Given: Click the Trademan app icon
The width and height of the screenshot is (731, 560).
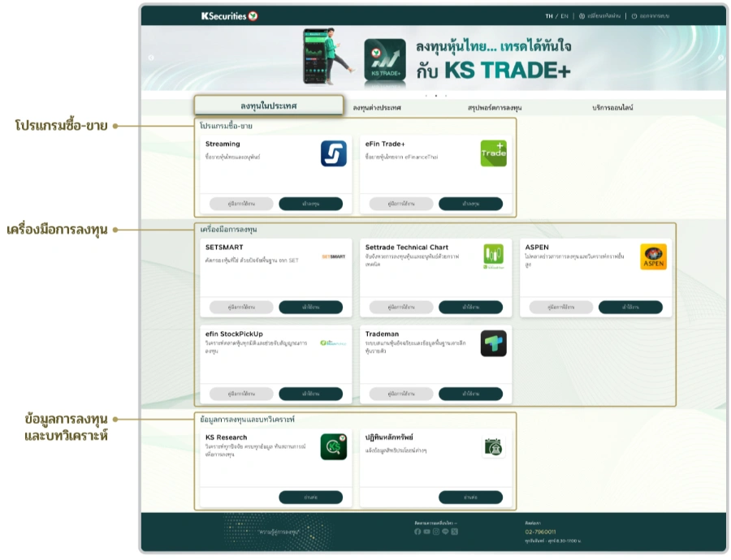Looking at the screenshot, I should tap(493, 343).
